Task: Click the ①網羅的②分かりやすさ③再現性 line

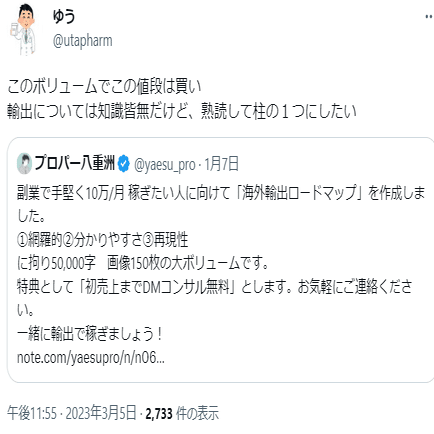Action: [103, 240]
